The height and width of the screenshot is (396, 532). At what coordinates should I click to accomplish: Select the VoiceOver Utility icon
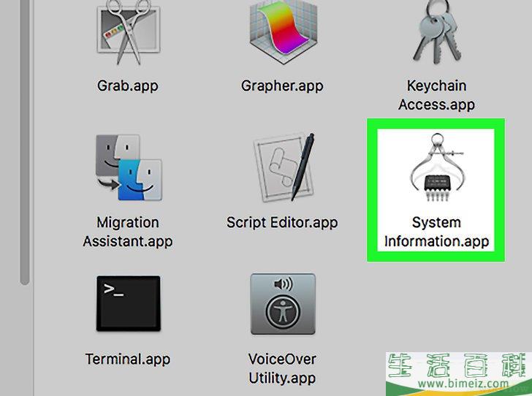point(283,304)
